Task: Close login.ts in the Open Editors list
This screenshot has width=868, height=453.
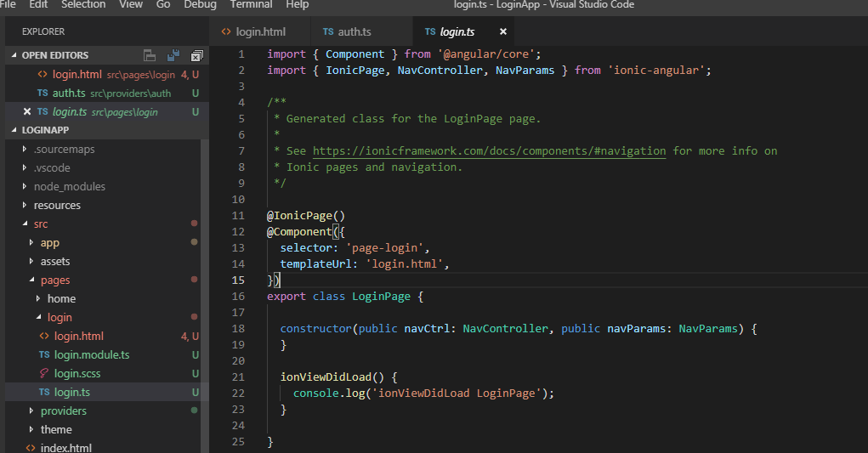Action: point(27,112)
